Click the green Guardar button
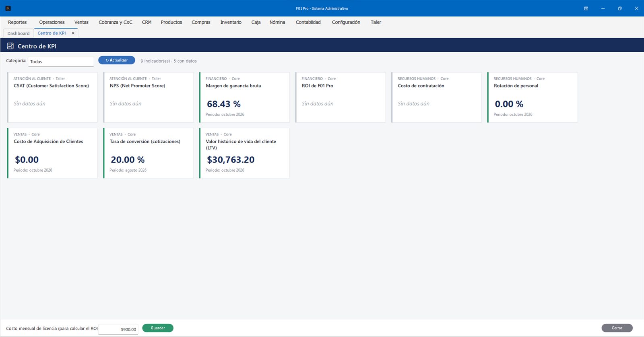The image size is (644, 337). (x=158, y=328)
